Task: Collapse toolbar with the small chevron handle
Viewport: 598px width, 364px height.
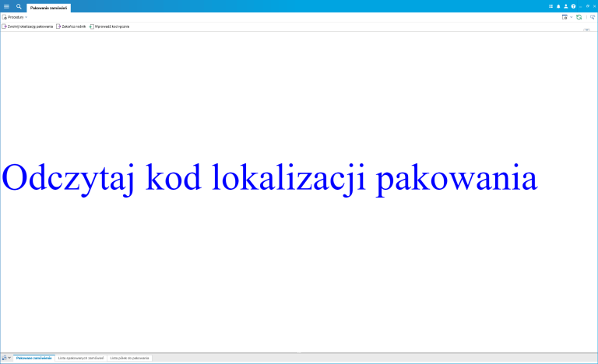Action: (x=586, y=30)
